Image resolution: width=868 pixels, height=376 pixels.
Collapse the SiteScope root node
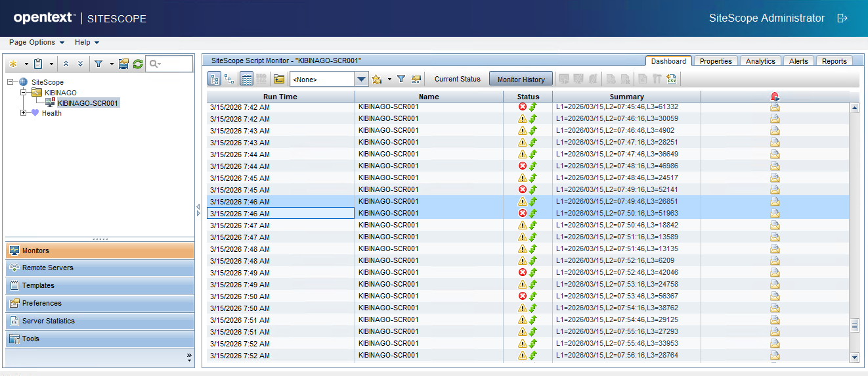pyautogui.click(x=11, y=82)
